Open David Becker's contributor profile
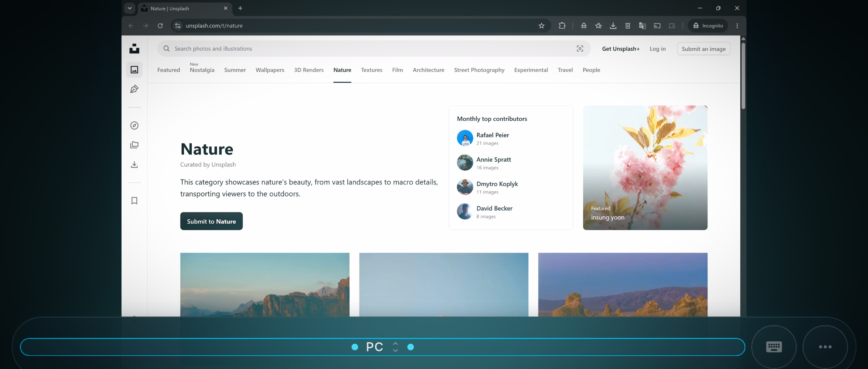 pos(494,208)
